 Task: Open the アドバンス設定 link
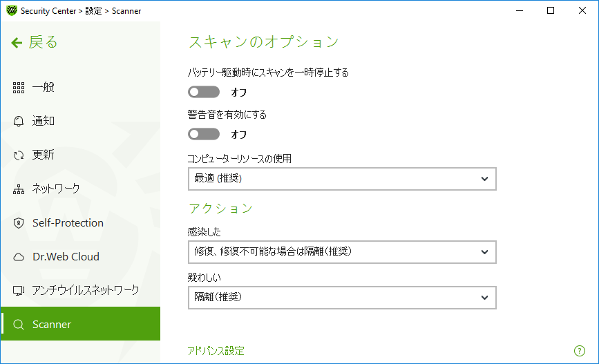pos(216,351)
